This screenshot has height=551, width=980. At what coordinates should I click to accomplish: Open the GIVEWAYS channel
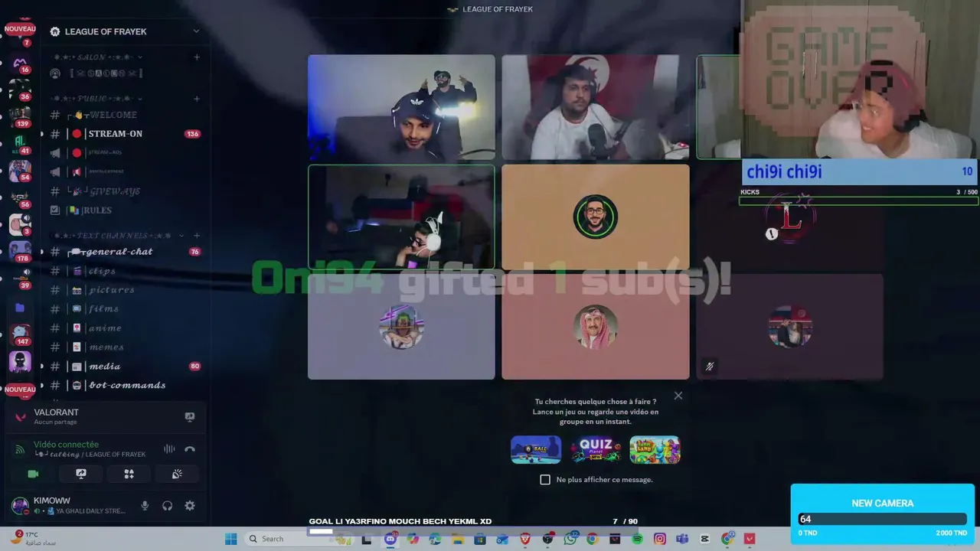125,191
